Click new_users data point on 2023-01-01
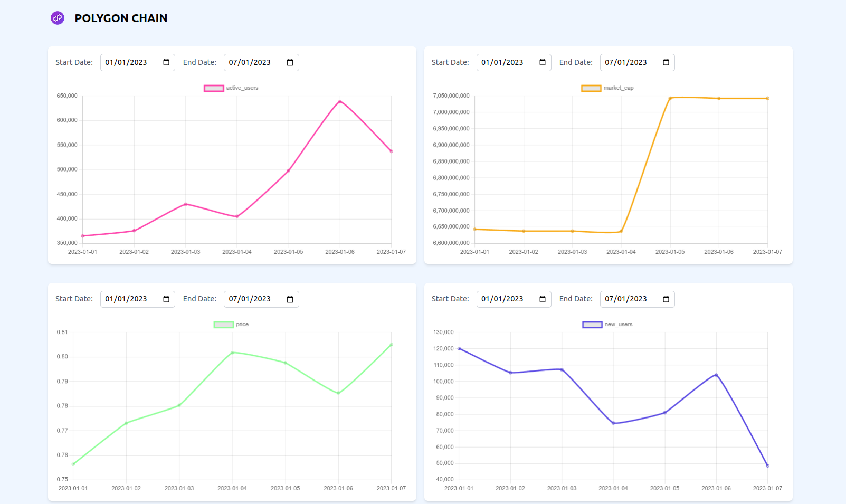This screenshot has height=504, width=846. (x=459, y=348)
